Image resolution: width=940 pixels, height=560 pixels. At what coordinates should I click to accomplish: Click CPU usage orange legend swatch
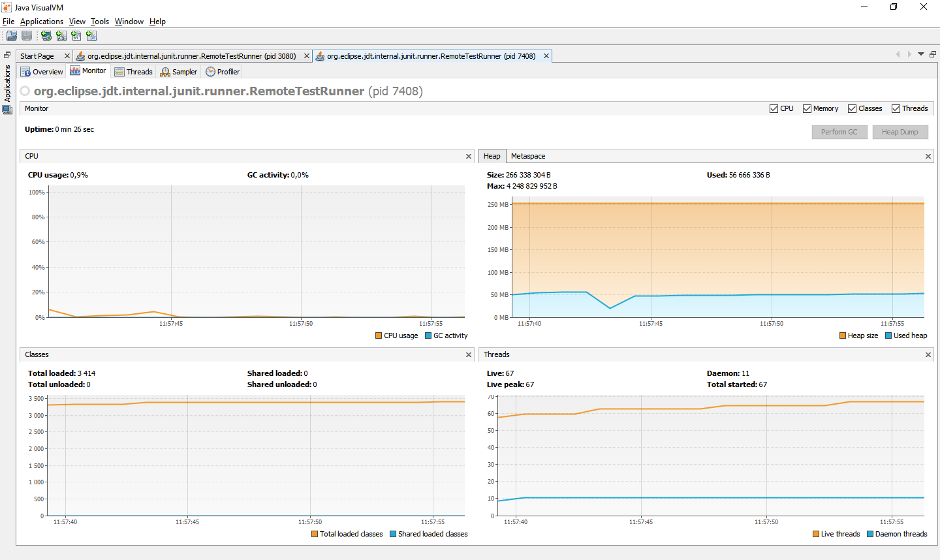tap(379, 336)
